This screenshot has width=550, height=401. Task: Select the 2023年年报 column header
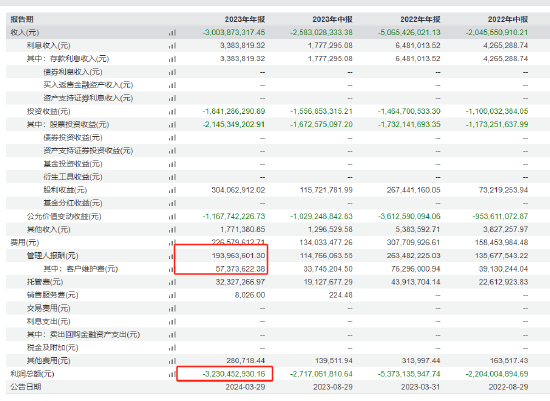click(245, 19)
